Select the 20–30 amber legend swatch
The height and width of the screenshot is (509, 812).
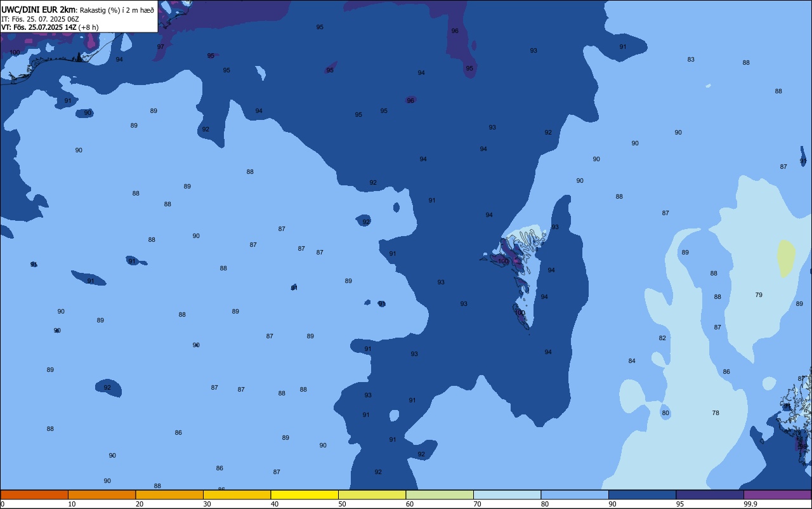coord(169,494)
